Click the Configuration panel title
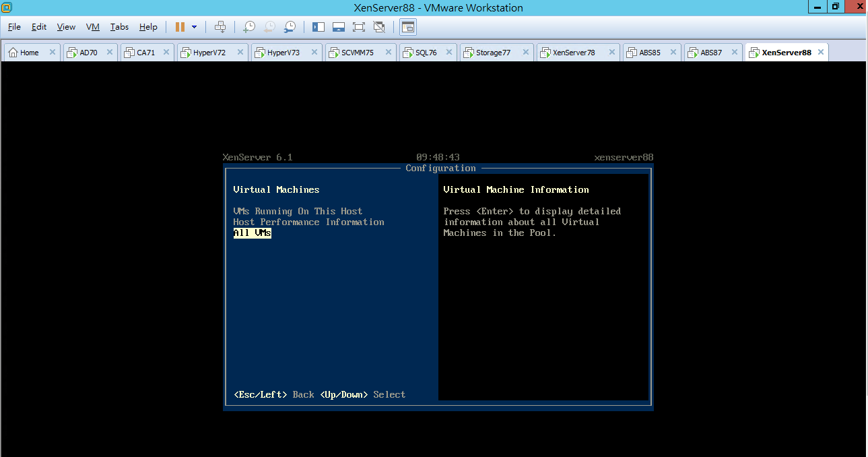 [440, 169]
